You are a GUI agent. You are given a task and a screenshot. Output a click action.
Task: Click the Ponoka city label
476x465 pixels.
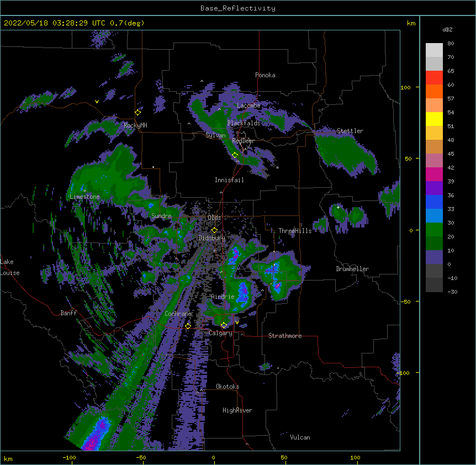265,75
